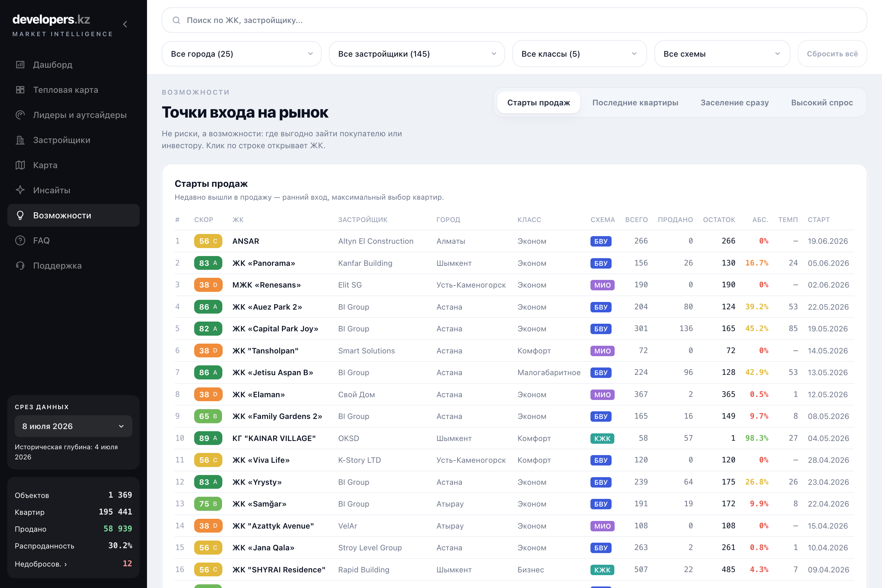Image resolution: width=882 pixels, height=588 pixels.
Task: Click the Поддержка headset icon
Action: [x=20, y=266]
